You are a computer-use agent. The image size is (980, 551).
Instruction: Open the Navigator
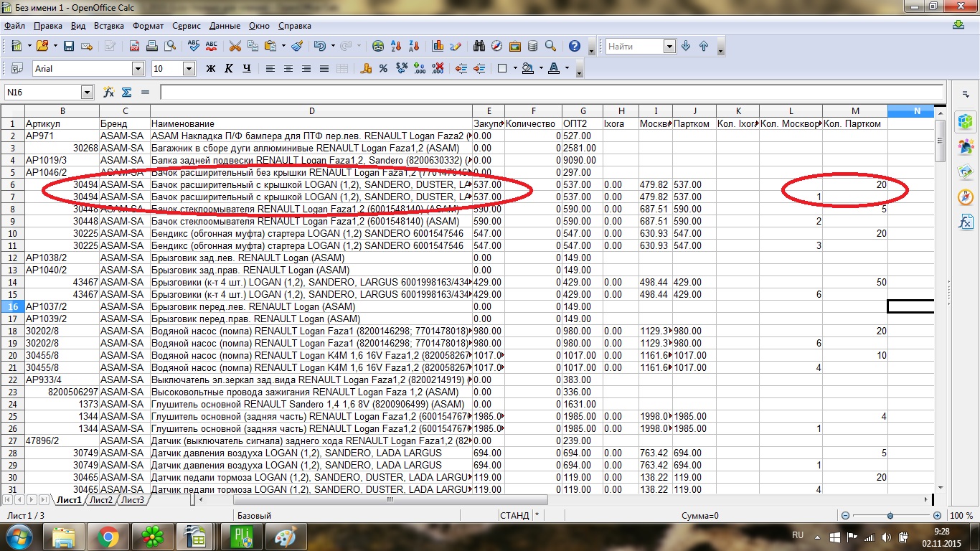click(497, 46)
